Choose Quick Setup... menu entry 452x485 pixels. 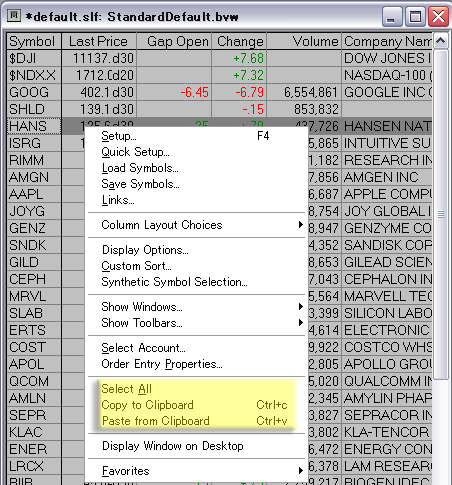tap(196, 152)
